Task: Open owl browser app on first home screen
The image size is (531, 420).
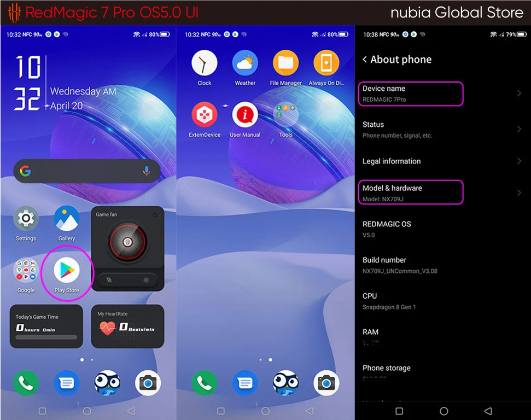Action: (107, 383)
